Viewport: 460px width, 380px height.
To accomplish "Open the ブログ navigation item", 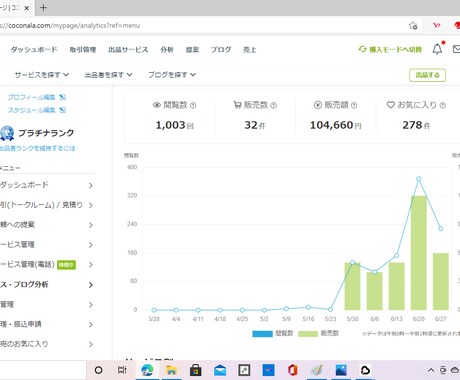I will pyautogui.click(x=221, y=50).
